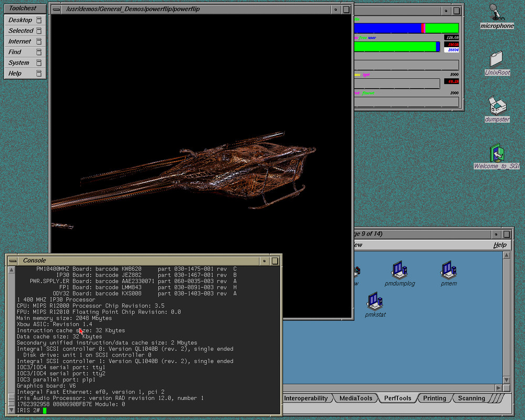Screen dimensions: 525x420
Task: Open Help menu in icon catalog window
Action: [499, 245]
